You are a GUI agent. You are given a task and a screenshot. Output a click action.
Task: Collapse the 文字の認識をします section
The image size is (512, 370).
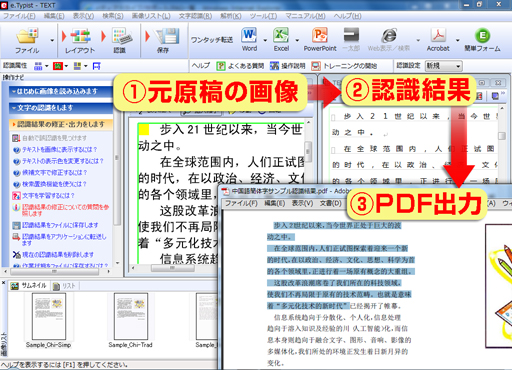tap(61, 108)
